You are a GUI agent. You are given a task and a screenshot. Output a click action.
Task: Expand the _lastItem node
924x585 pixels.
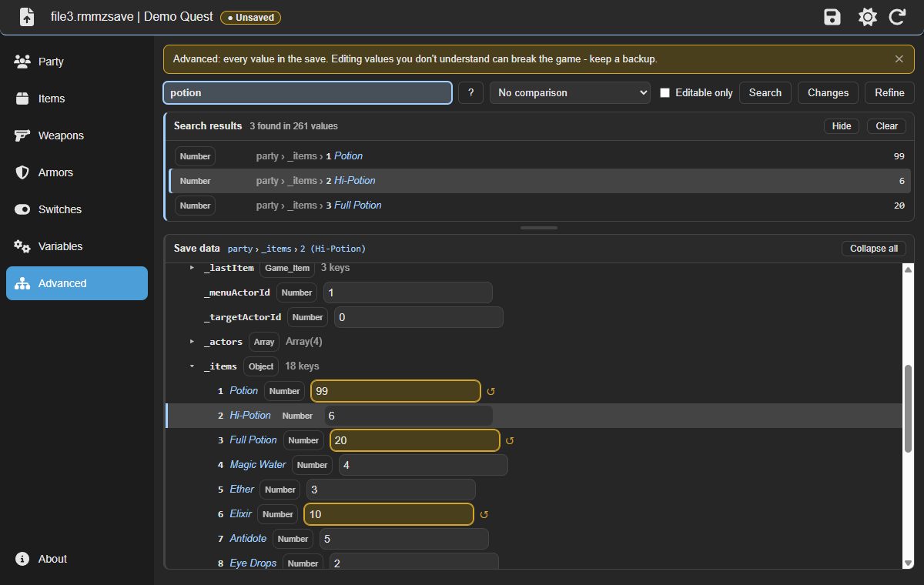coord(192,268)
